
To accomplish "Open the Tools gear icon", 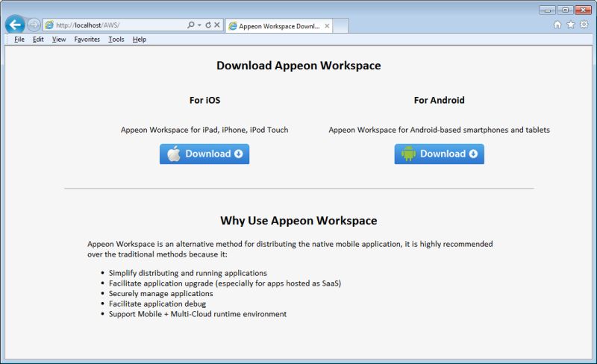I will [584, 25].
